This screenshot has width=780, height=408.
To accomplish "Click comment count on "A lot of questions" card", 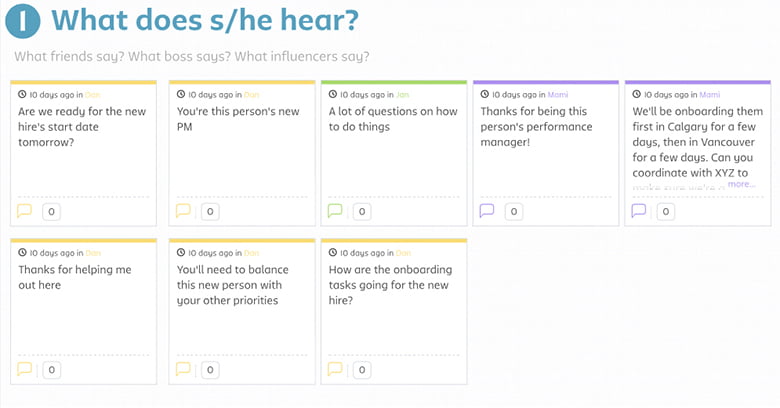I will (x=362, y=211).
